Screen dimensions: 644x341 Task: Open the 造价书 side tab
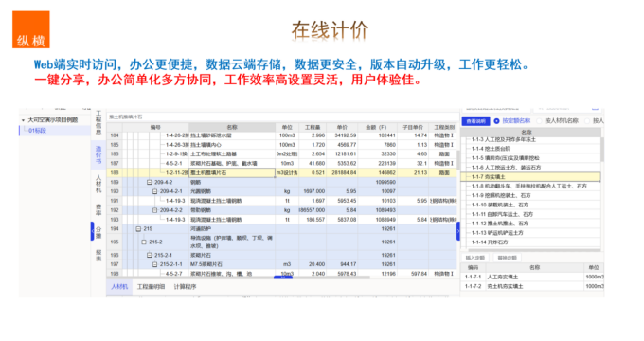pos(98,154)
